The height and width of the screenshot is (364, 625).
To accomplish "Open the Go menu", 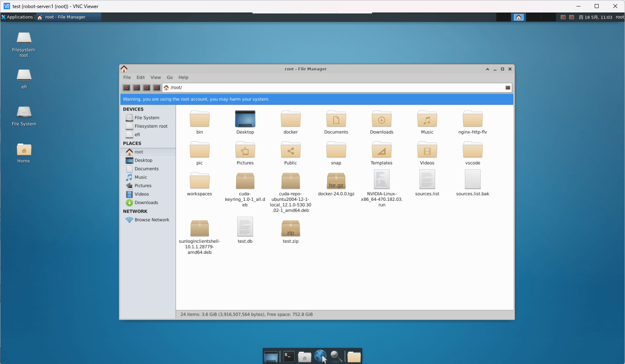I will point(169,77).
